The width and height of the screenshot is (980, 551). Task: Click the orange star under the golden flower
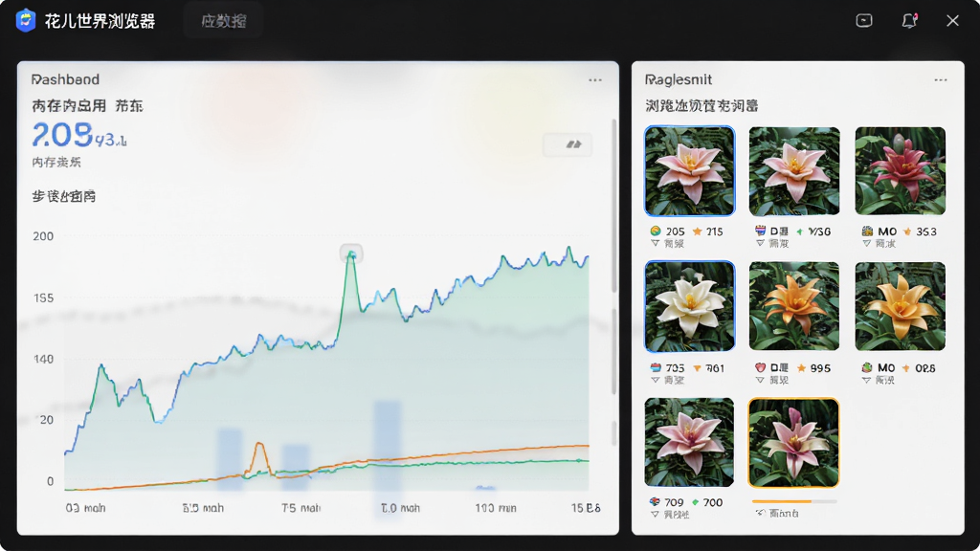click(905, 368)
